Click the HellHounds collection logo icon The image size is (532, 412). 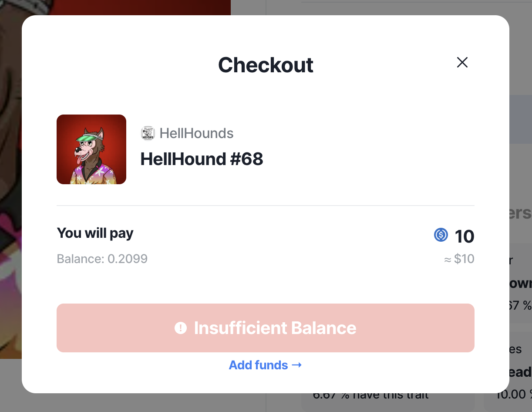point(148,133)
